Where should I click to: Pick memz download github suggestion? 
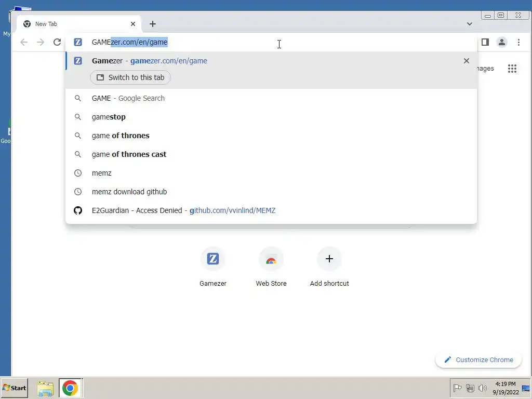(x=271, y=191)
